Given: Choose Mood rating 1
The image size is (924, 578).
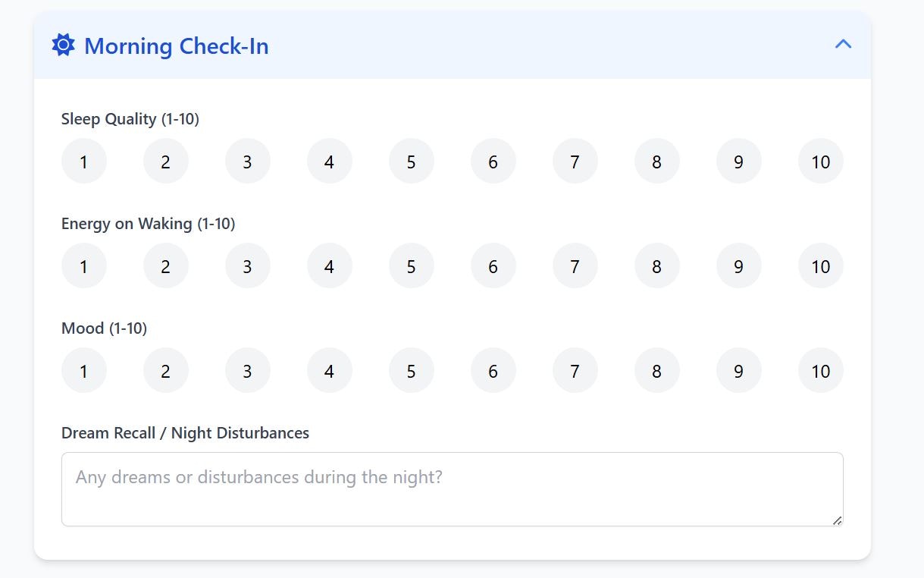Looking at the screenshot, I should tap(84, 370).
